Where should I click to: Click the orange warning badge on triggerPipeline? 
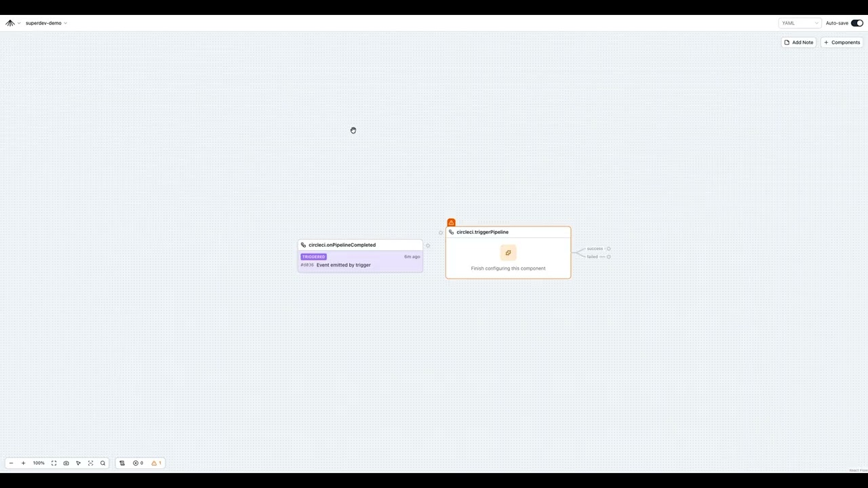click(451, 222)
